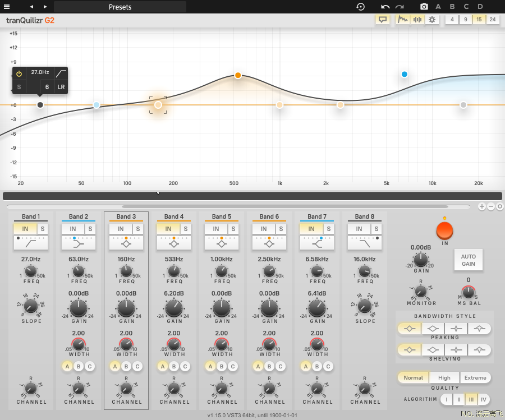Open Band 1 high-pass filter type selector

click(31, 243)
